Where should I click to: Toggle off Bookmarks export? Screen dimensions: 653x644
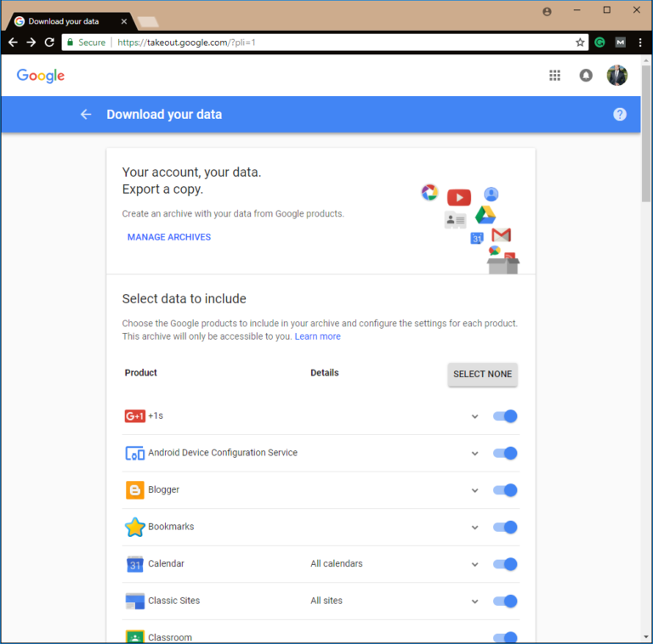tap(505, 527)
